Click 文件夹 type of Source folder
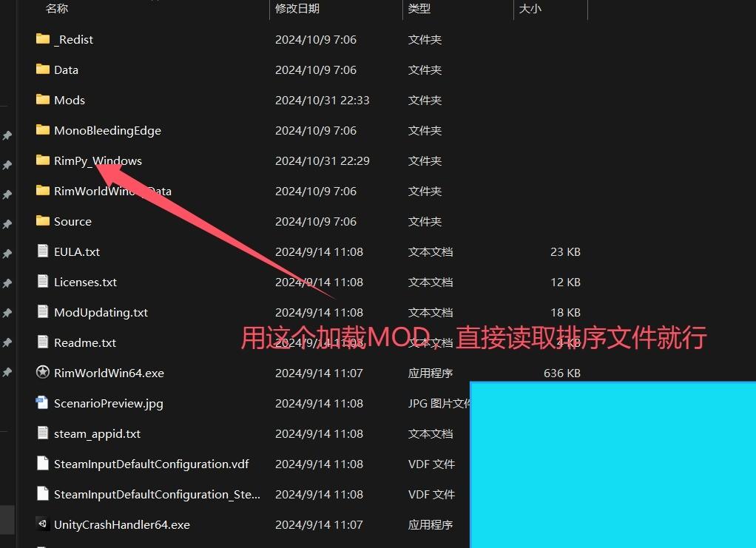Viewport: 756px width, 548px height. point(425,222)
